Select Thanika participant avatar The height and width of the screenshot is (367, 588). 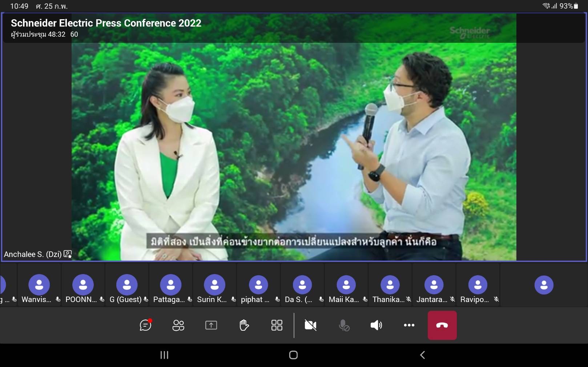click(390, 285)
